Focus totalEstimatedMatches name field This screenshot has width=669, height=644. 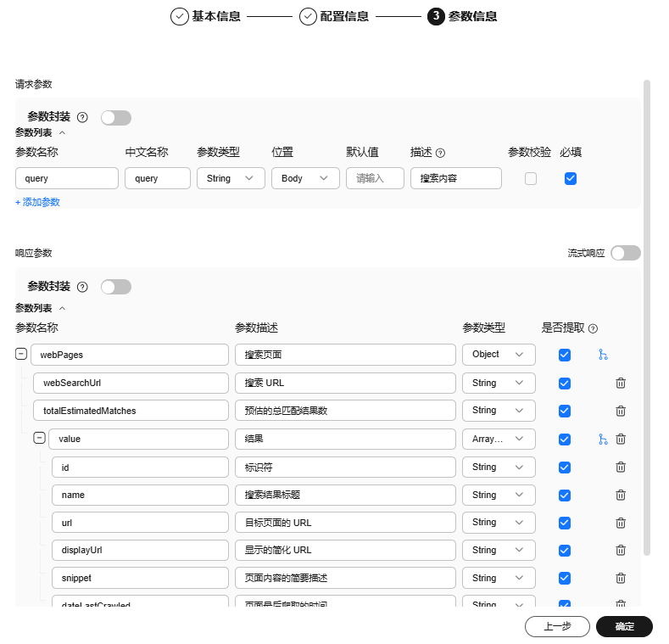[x=131, y=411]
